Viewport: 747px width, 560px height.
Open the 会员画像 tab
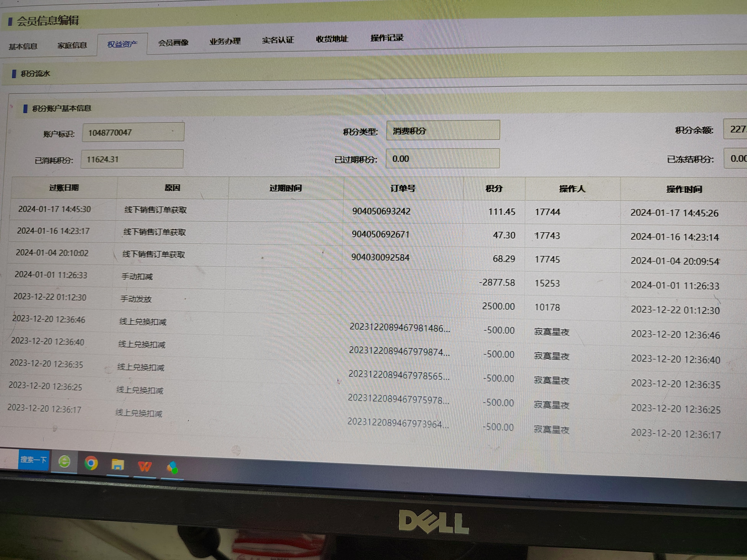tap(173, 42)
